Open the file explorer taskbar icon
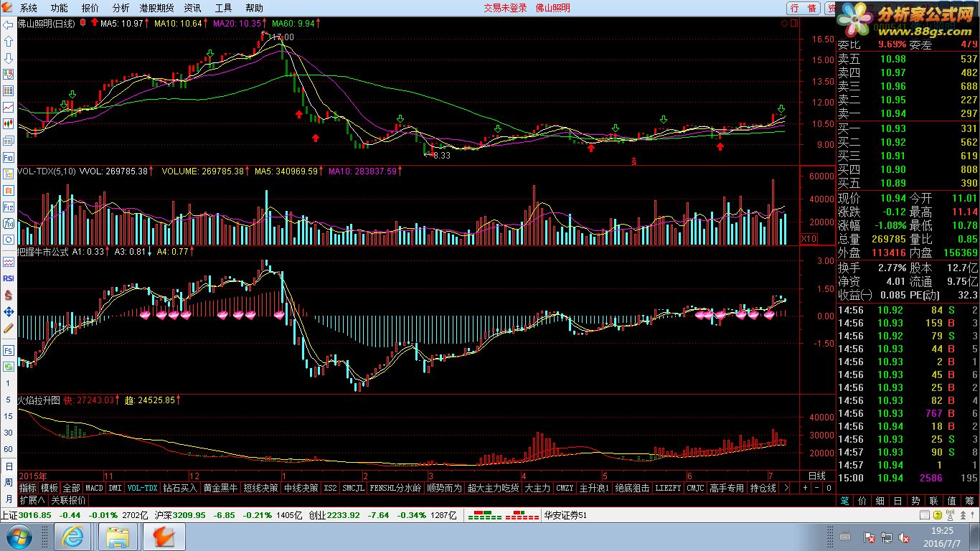This screenshot has height=551, width=980. pos(117,537)
